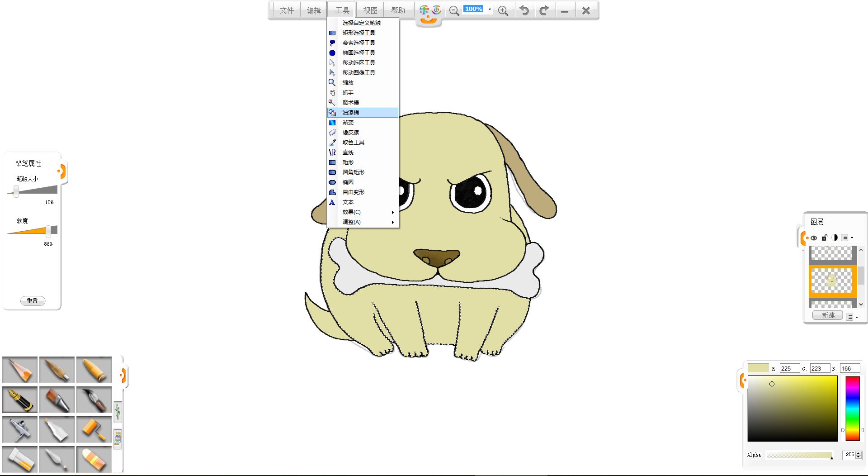Viewport: 868px width, 476px height.
Task: Open the 文件 menu
Action: (286, 10)
